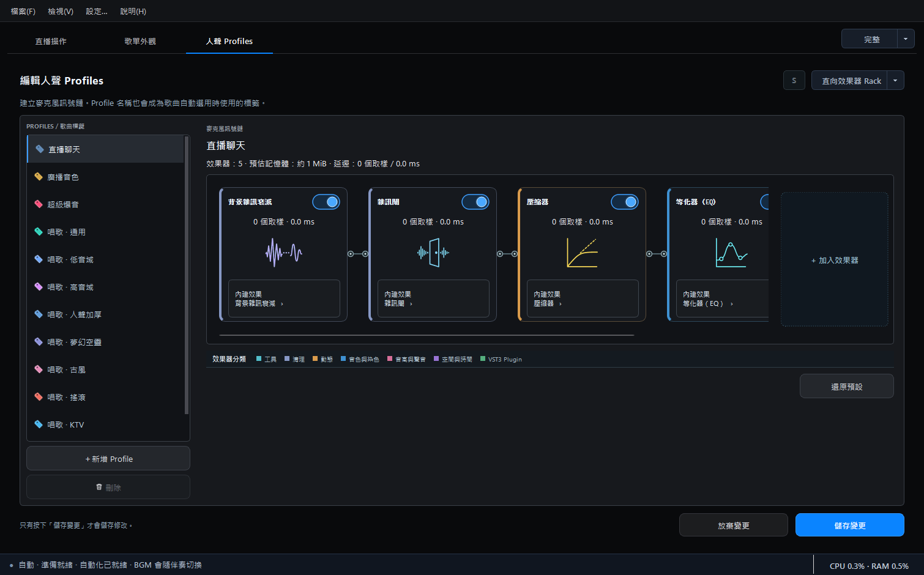Viewport: 924px width, 575px height.
Task: Click + 新增 Profile button
Action: tap(108, 458)
